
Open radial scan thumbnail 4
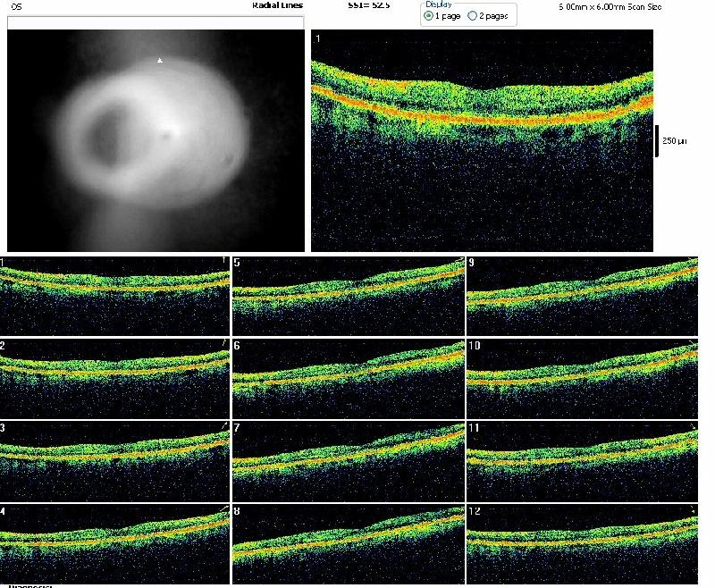click(x=114, y=544)
